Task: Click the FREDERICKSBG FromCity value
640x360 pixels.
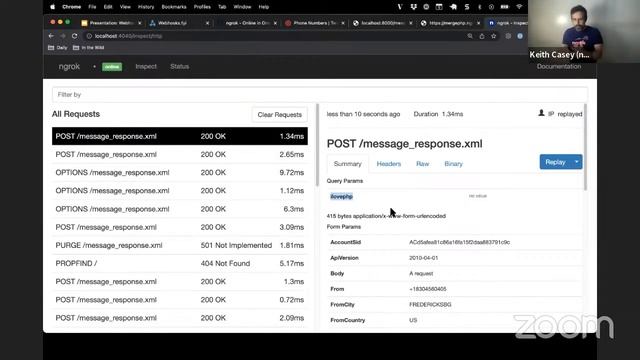Action: click(x=430, y=304)
